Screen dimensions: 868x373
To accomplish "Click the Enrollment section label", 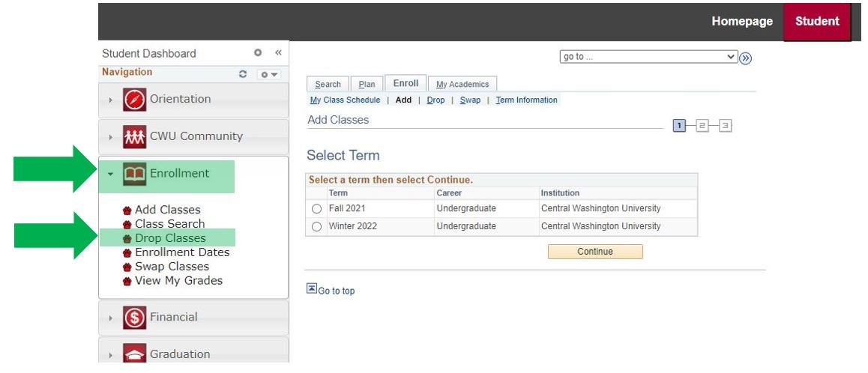I will click(179, 173).
